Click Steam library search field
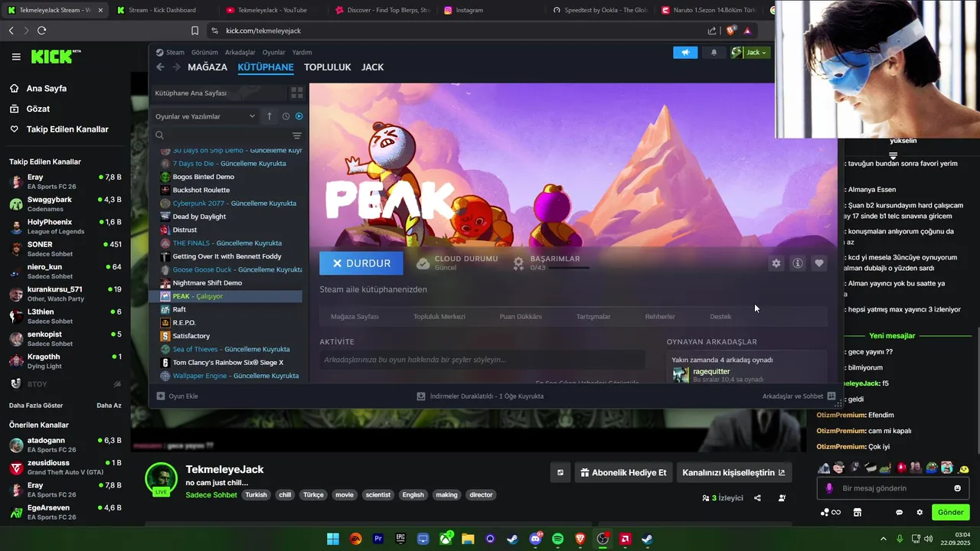This screenshot has height=551, width=980. [x=222, y=135]
